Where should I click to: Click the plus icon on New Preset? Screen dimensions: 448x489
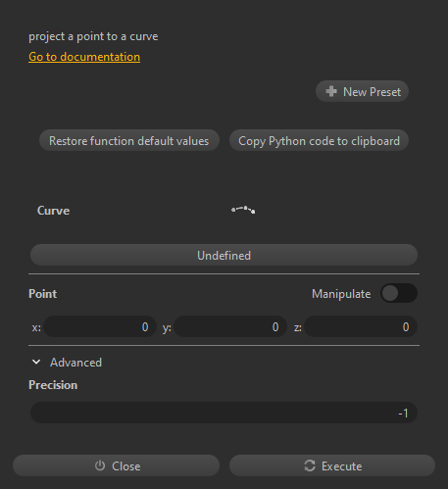click(x=331, y=91)
